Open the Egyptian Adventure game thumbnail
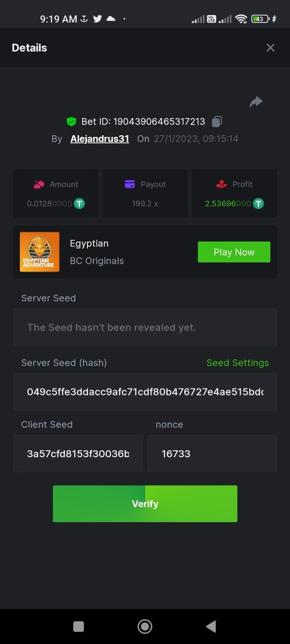 [40, 252]
